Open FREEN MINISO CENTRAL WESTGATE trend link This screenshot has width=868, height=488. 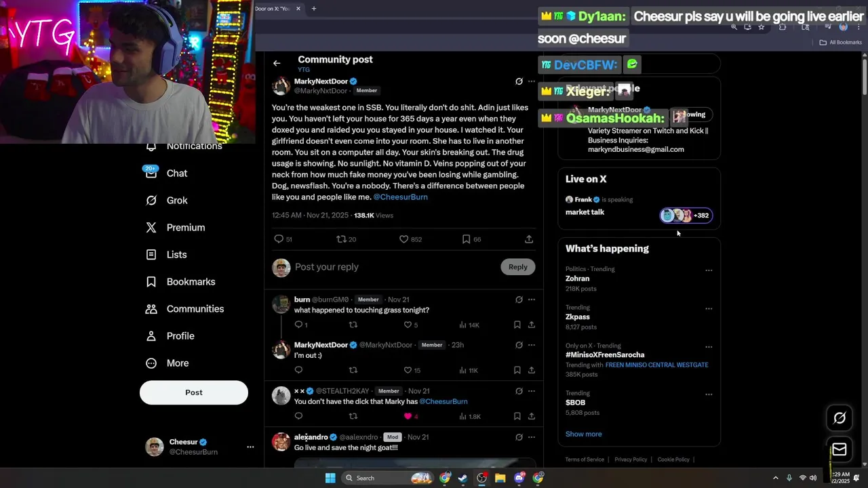(656, 365)
